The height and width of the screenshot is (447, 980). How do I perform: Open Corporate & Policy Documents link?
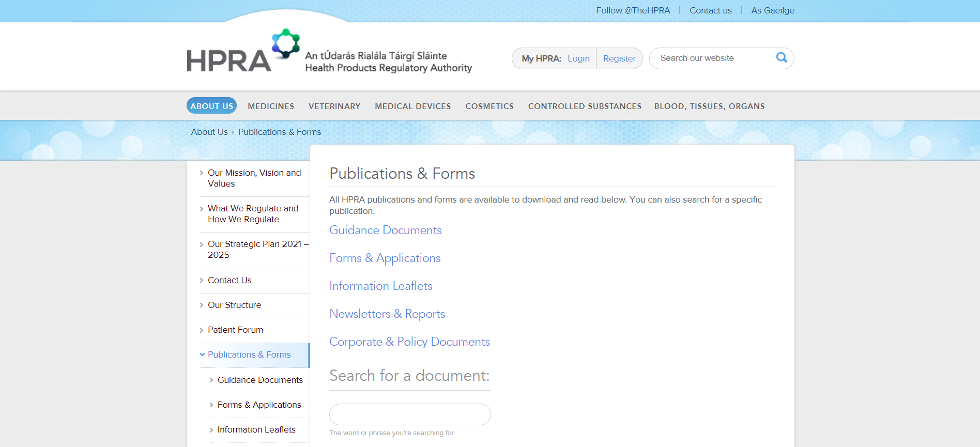[x=409, y=342]
